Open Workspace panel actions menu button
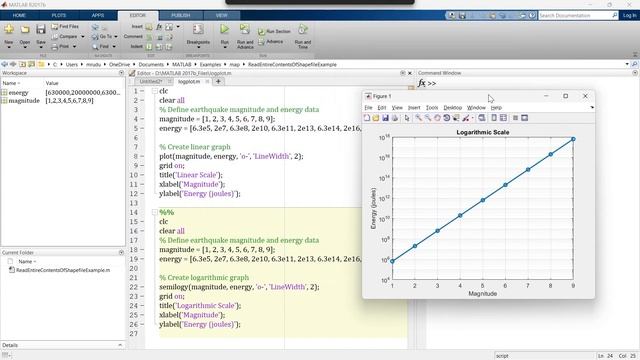 (x=121, y=73)
